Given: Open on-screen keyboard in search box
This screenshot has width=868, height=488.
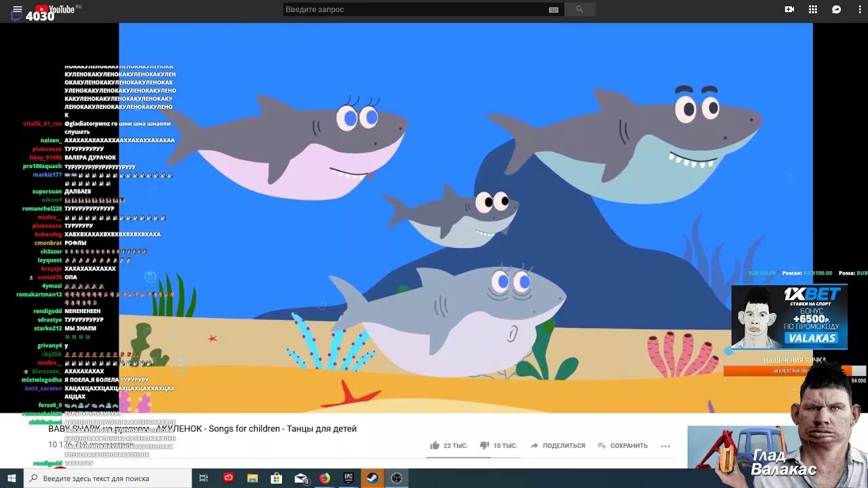Looking at the screenshot, I should [x=553, y=9].
